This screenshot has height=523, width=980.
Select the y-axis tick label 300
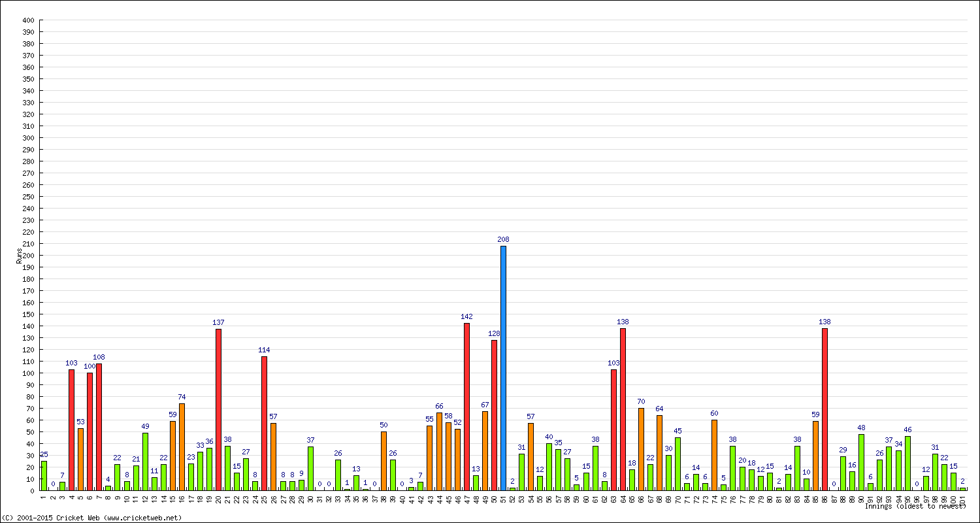(28, 138)
